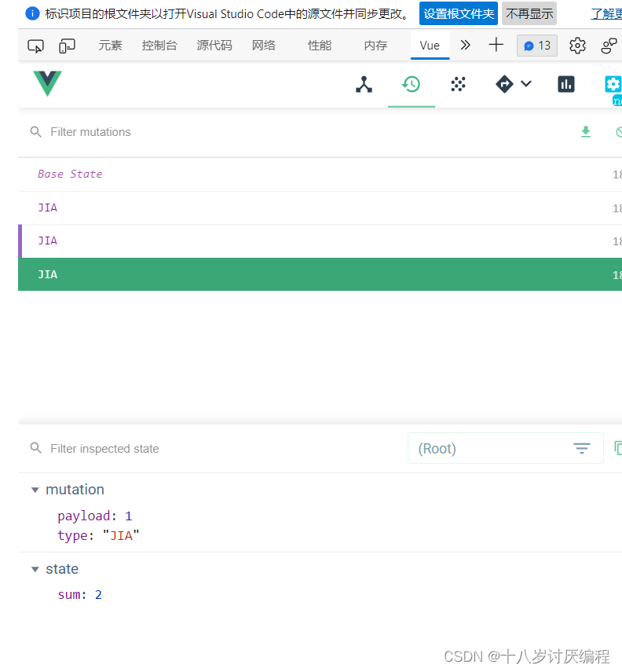Expand the routing dropdown chevron

tap(526, 83)
